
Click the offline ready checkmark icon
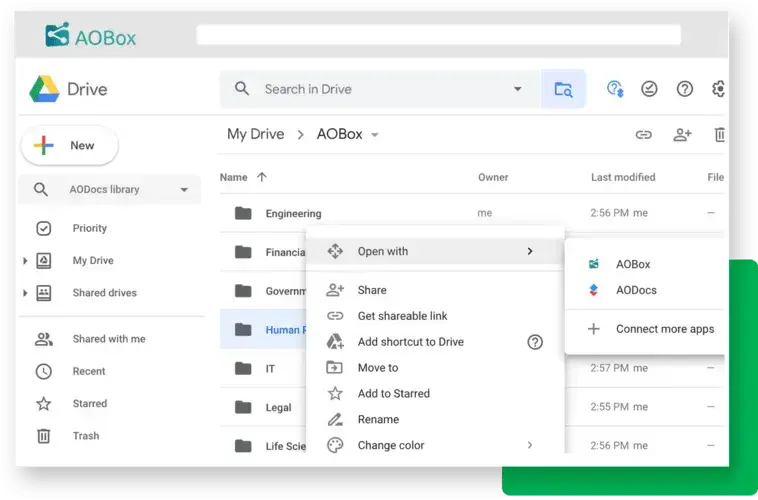(x=650, y=89)
